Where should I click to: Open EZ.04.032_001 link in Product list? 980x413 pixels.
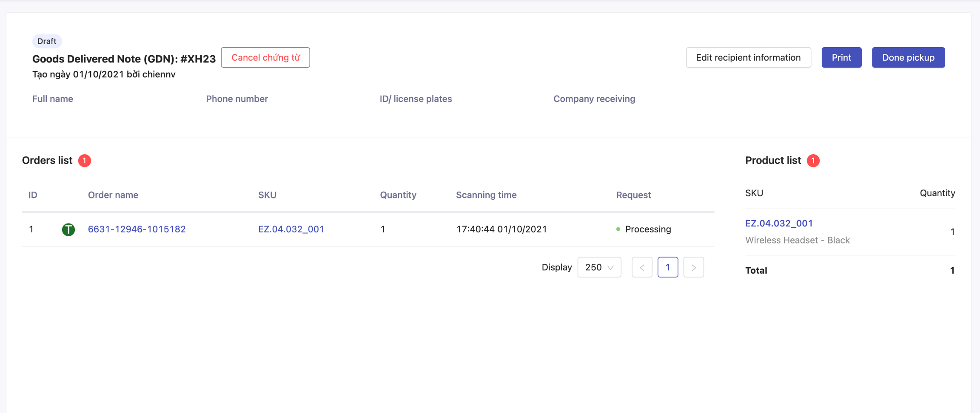point(779,223)
